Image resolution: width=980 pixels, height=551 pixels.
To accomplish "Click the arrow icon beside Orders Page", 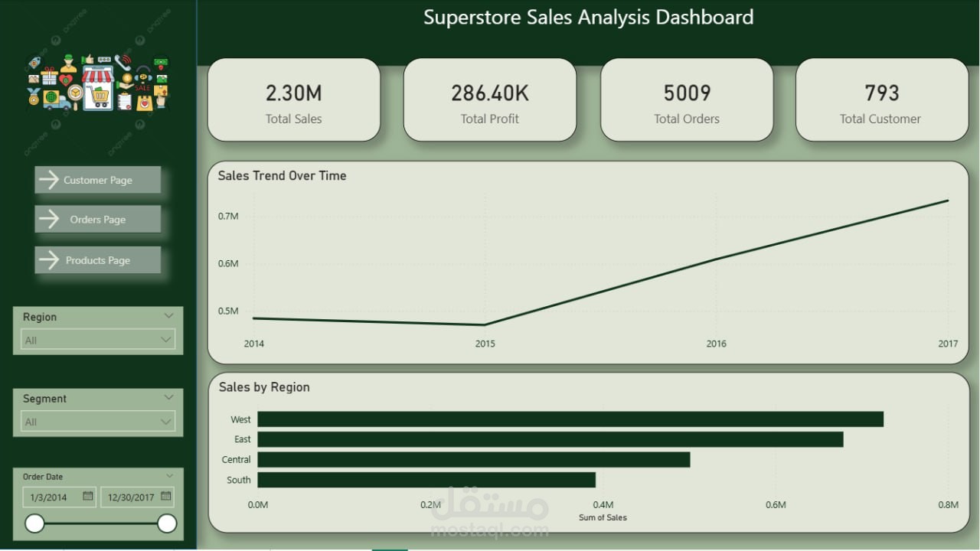I will point(48,219).
